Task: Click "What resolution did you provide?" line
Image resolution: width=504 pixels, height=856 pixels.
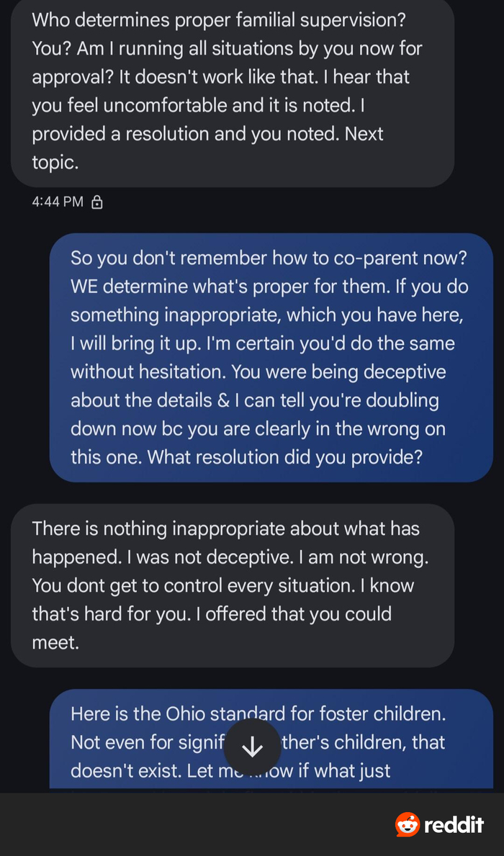Action: pos(246,458)
